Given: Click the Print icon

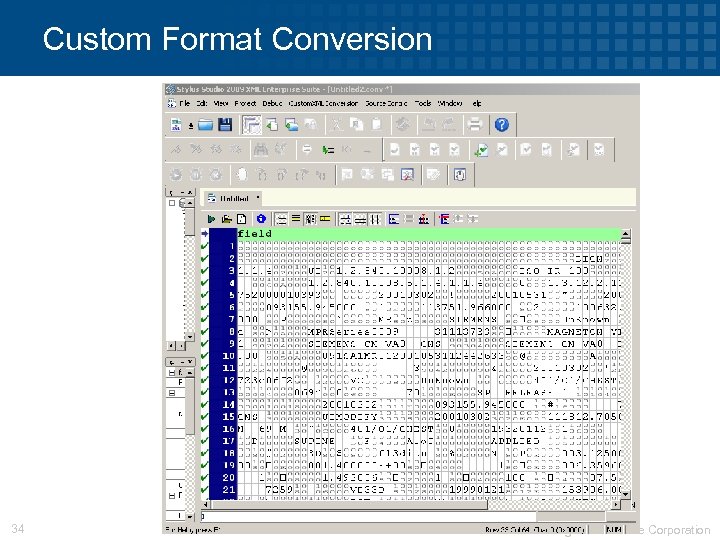Looking at the screenshot, I should click(474, 124).
